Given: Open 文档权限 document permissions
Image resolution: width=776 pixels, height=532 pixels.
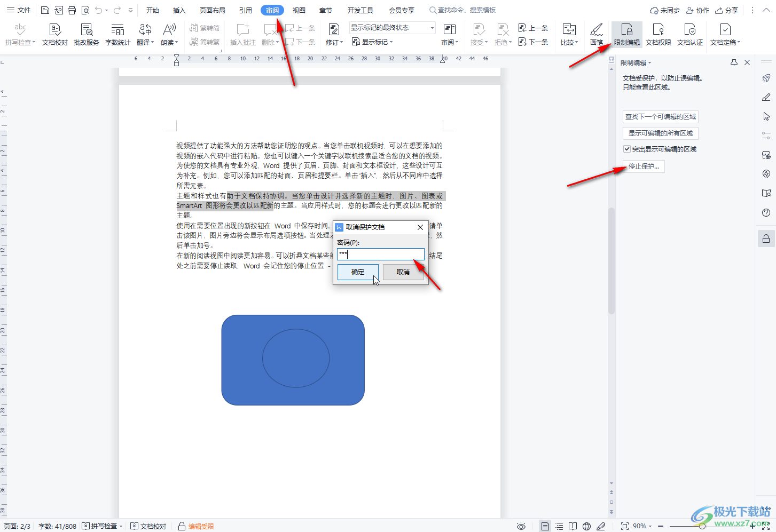Looking at the screenshot, I should tap(659, 35).
